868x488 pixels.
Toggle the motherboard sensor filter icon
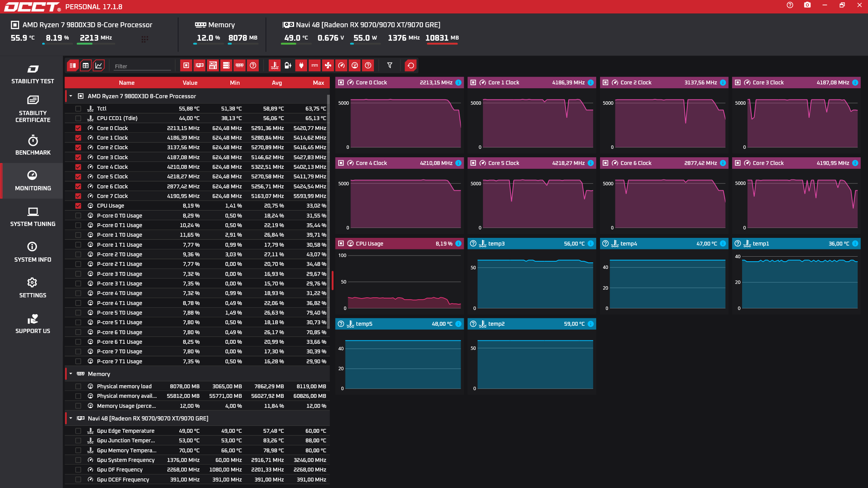(213, 66)
